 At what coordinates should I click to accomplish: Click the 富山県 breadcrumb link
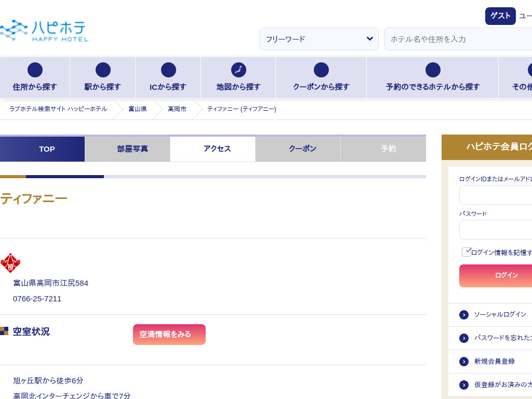[138, 109]
